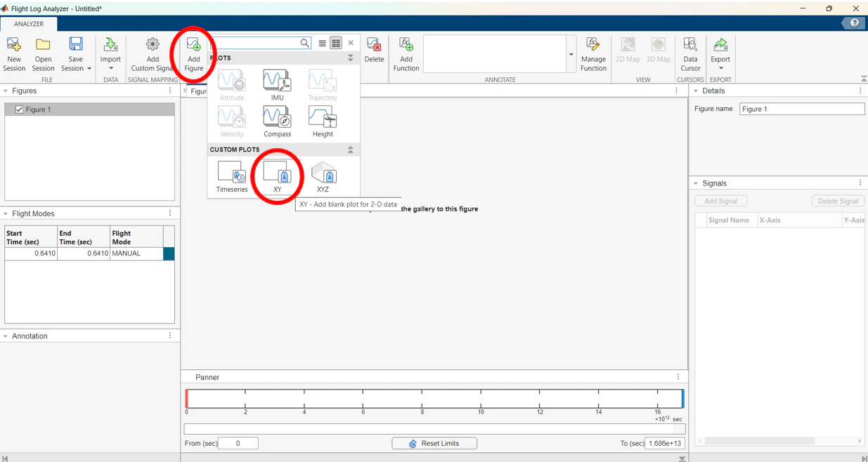Click the MANUAL flight mode cell

point(136,253)
